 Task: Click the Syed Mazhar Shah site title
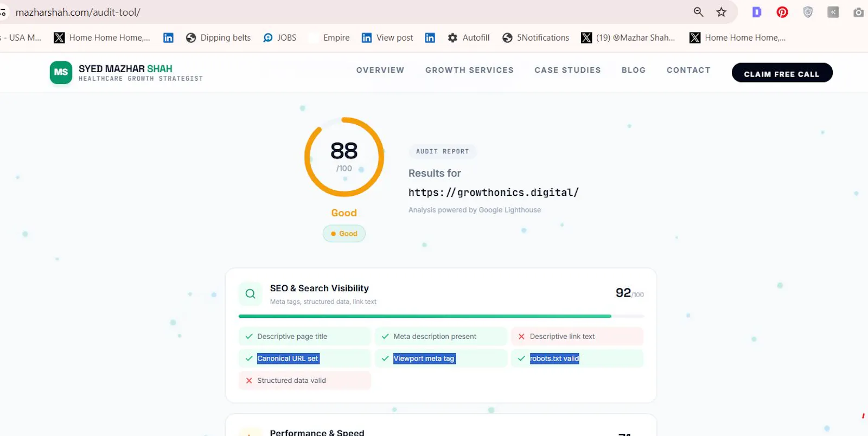click(x=125, y=68)
